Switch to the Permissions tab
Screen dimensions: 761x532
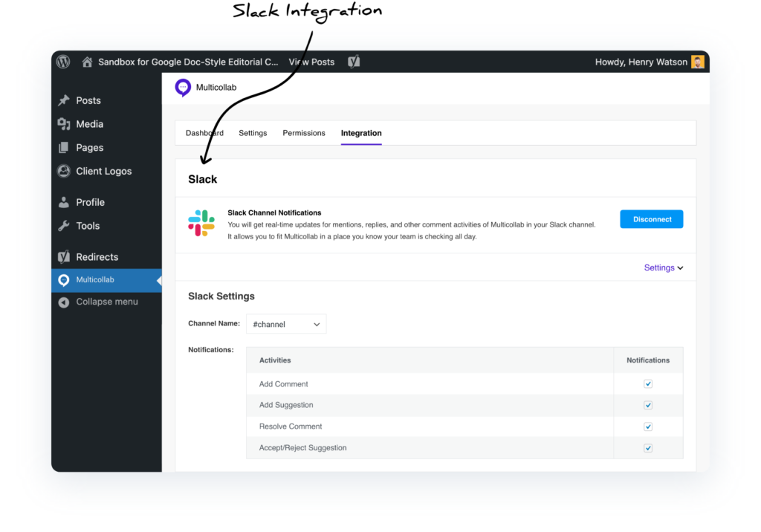coord(304,133)
